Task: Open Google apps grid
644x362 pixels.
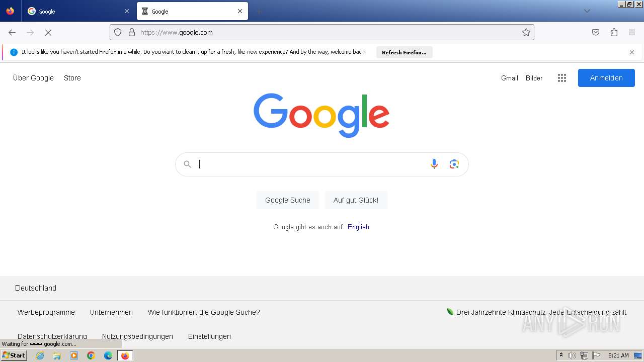Action: [562, 78]
